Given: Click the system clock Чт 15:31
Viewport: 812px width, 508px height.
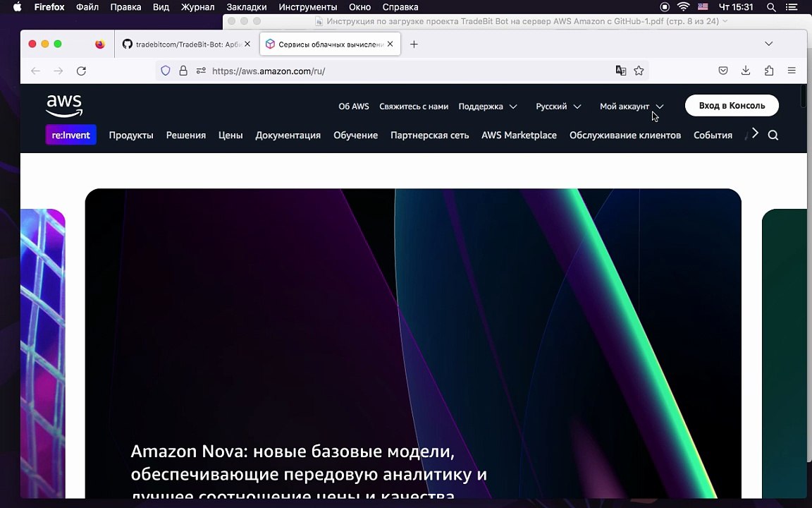Looking at the screenshot, I should [x=736, y=7].
